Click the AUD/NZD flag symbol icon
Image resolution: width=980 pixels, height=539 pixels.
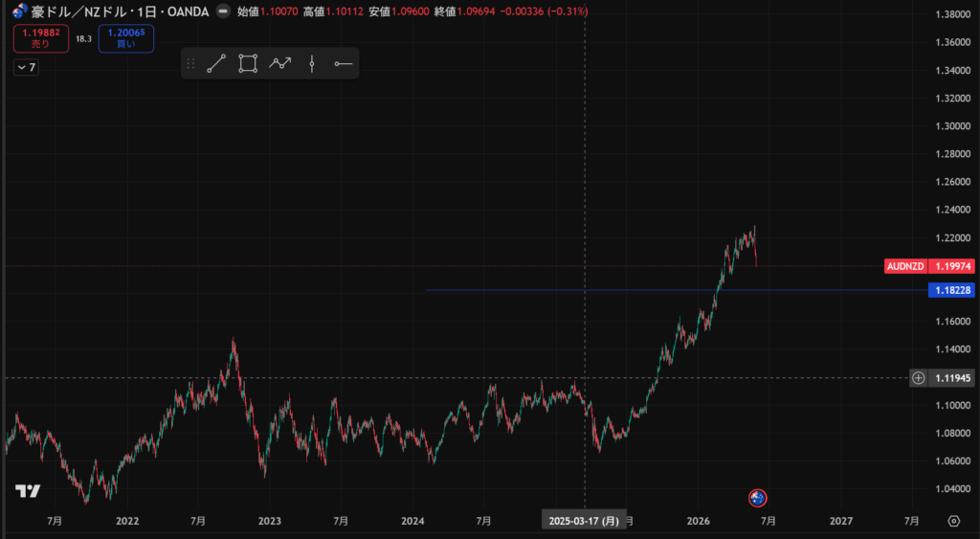[x=19, y=11]
